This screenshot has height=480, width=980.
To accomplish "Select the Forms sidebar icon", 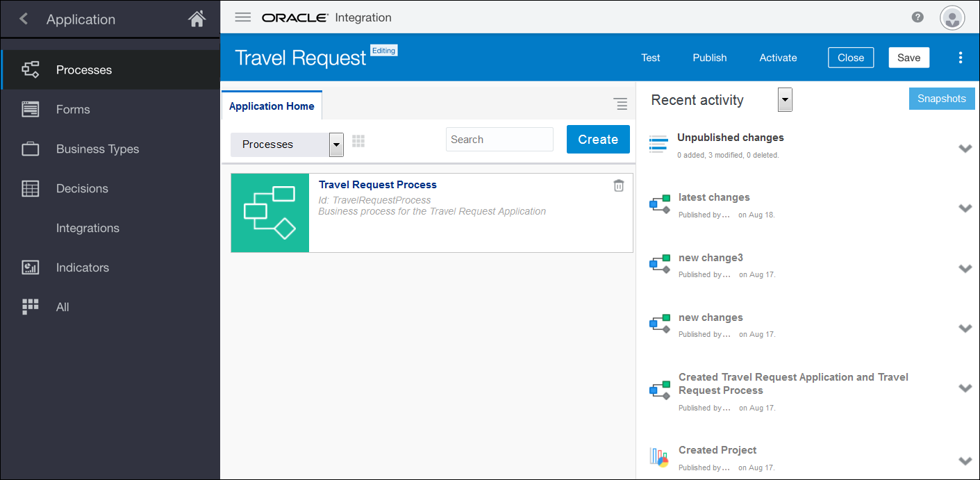I will (x=31, y=109).
